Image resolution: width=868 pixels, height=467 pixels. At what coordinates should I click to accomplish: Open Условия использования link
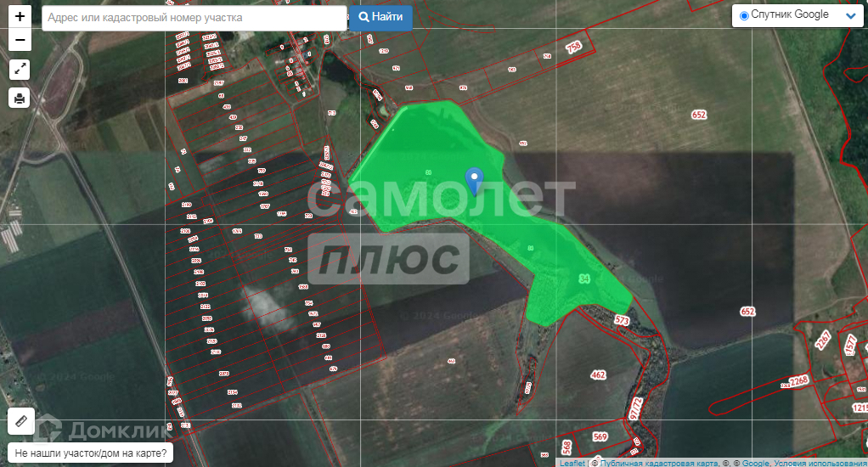(820, 463)
